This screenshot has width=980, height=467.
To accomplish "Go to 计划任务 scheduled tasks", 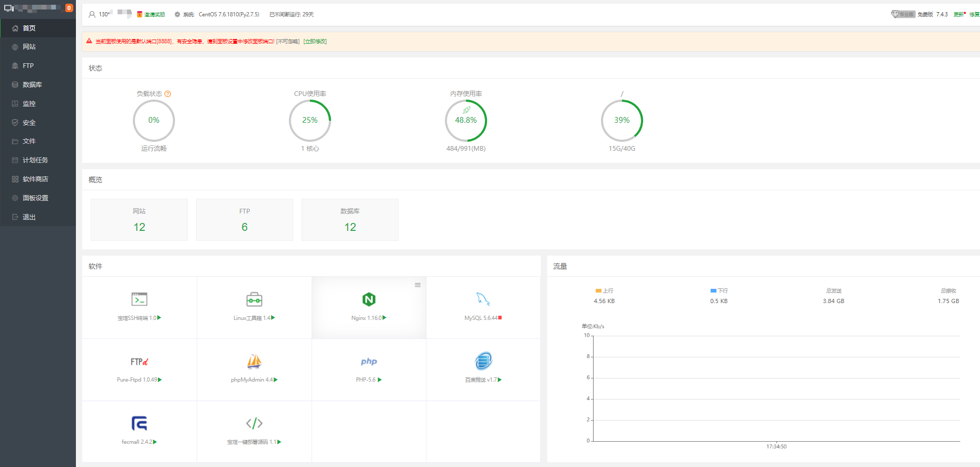I will point(38,160).
